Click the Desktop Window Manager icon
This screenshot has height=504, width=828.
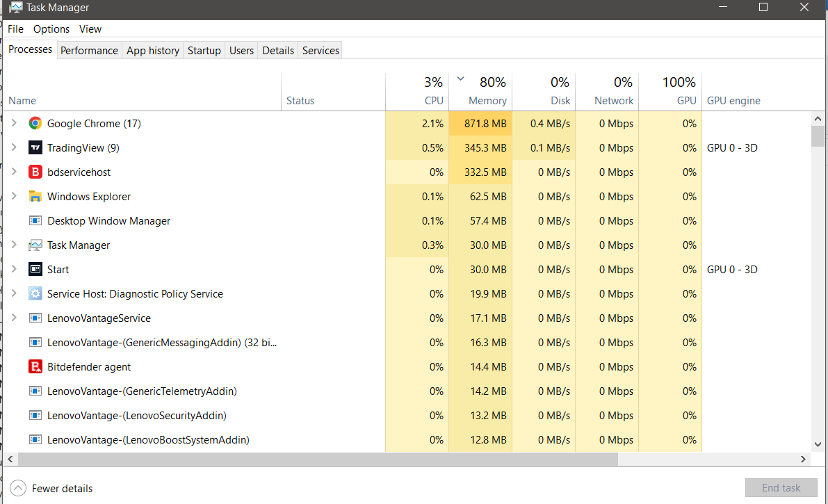coord(35,221)
